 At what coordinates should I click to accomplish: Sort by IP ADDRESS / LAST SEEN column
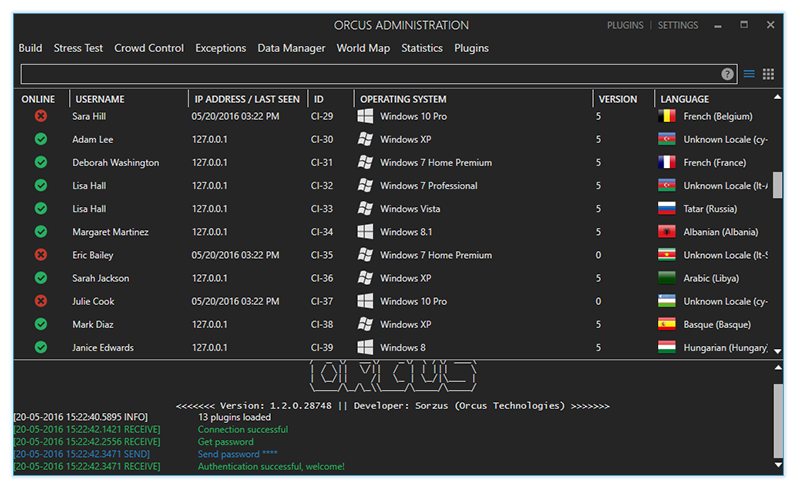[247, 99]
